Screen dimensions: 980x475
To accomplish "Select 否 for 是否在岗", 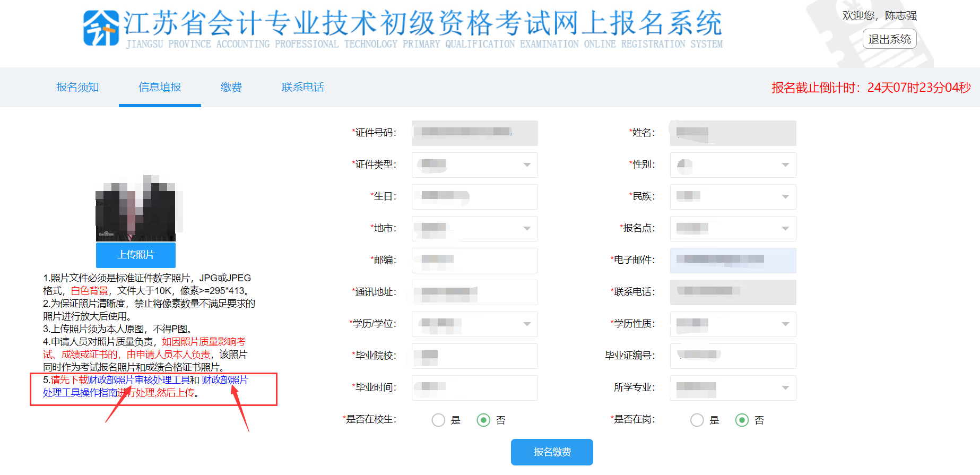I will point(742,420).
